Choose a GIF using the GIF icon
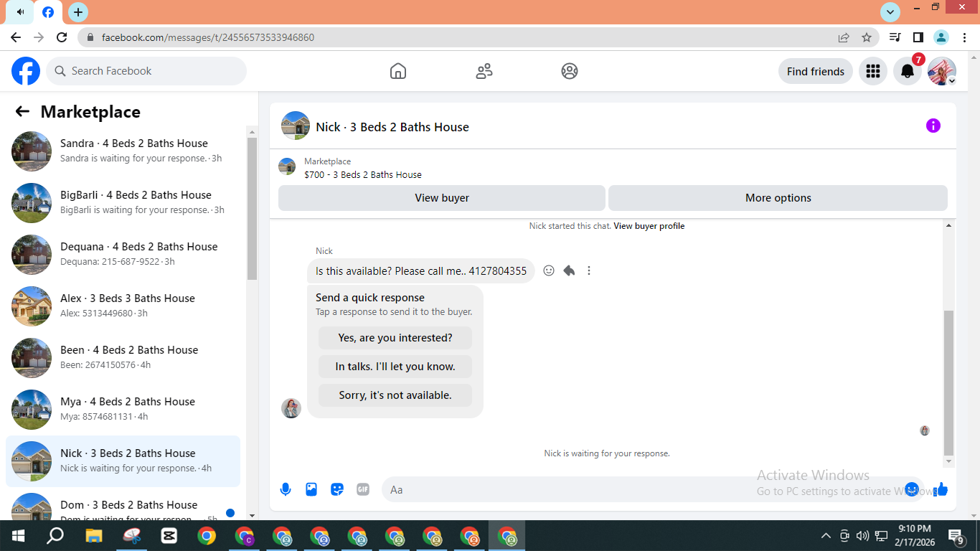The width and height of the screenshot is (980, 551). pos(363,489)
